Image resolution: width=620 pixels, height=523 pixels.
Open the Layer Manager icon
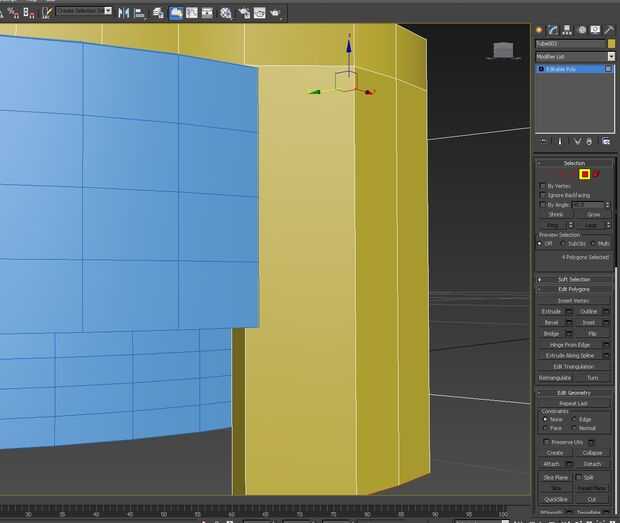158,13
